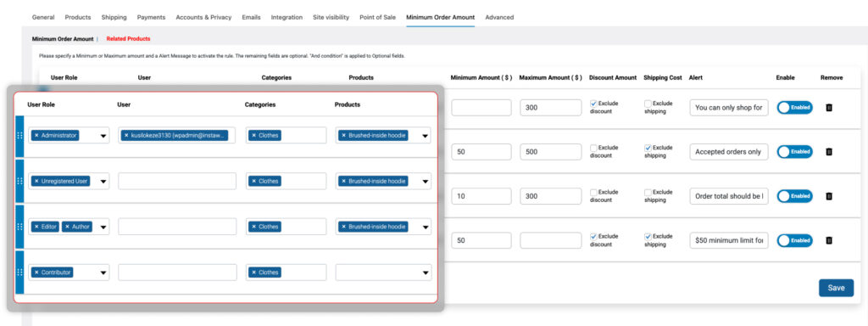Viewport: 868px width, 326px height.
Task: Remove the kusilokeze3130 user tag
Action: click(x=126, y=135)
